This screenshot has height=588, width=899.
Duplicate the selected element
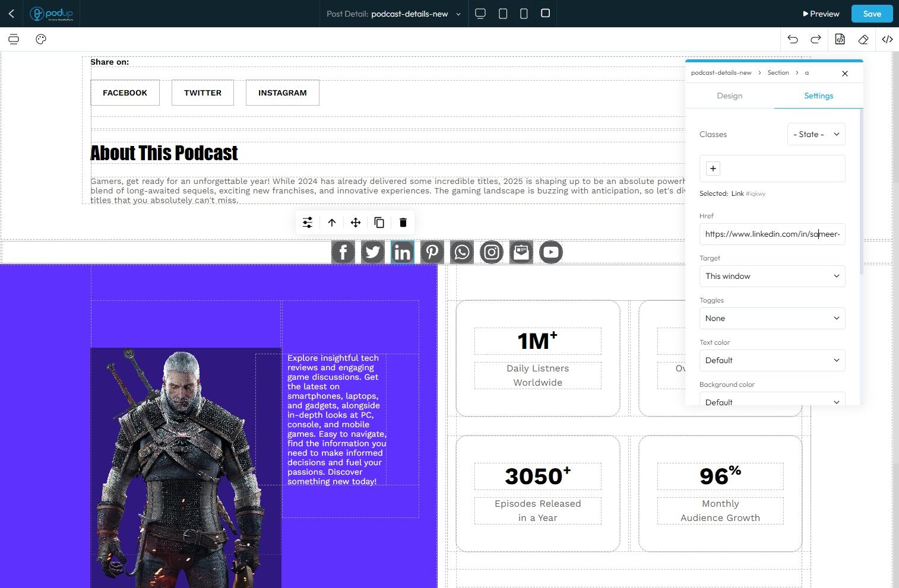point(379,223)
